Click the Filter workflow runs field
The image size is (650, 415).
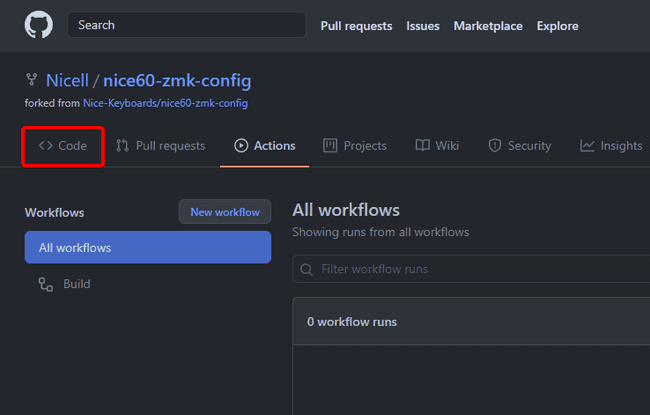[480, 269]
